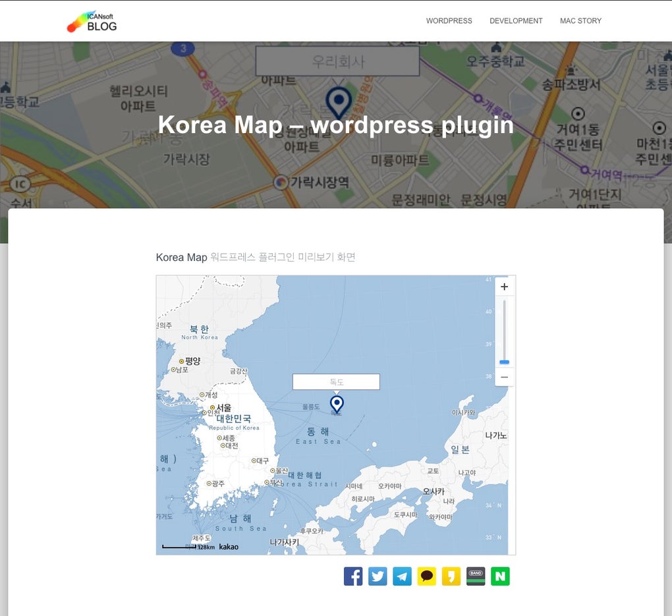The height and width of the screenshot is (616, 672).
Task: Share the post on Twitter
Action: point(378,576)
